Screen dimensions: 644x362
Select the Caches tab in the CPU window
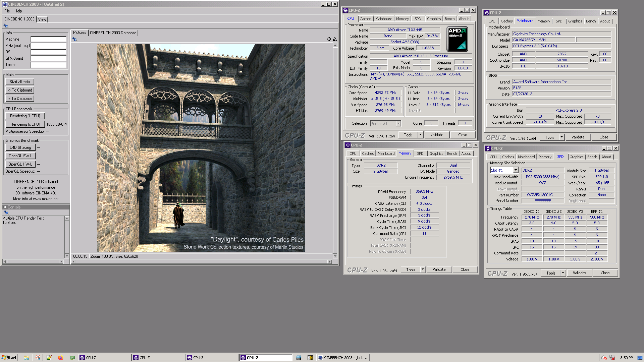366,19
